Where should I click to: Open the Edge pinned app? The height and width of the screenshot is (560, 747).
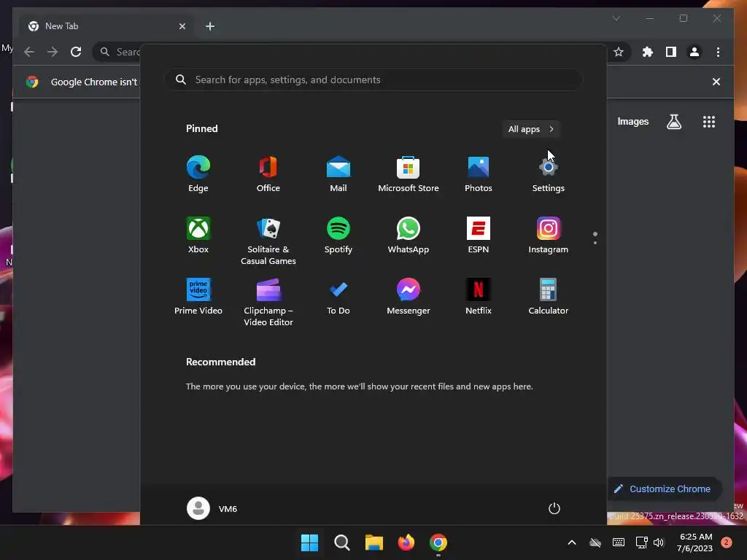pos(198,174)
